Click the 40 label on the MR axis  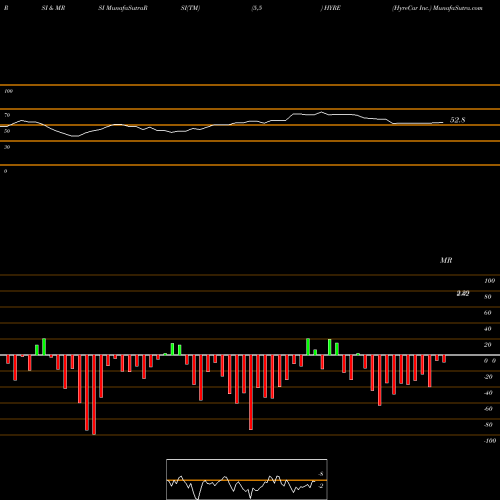[x=488, y=329]
